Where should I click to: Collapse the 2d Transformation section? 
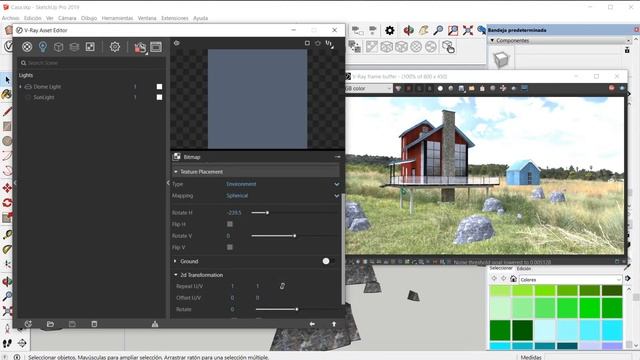[176, 275]
